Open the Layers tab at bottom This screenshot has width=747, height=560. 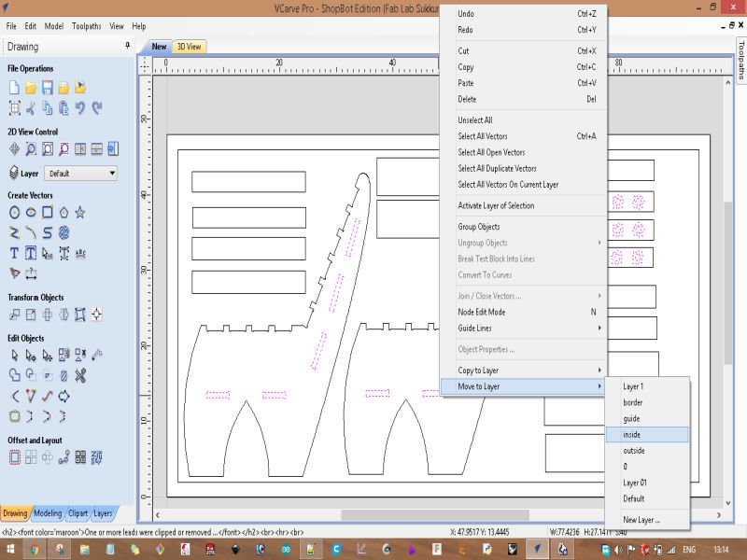click(103, 513)
